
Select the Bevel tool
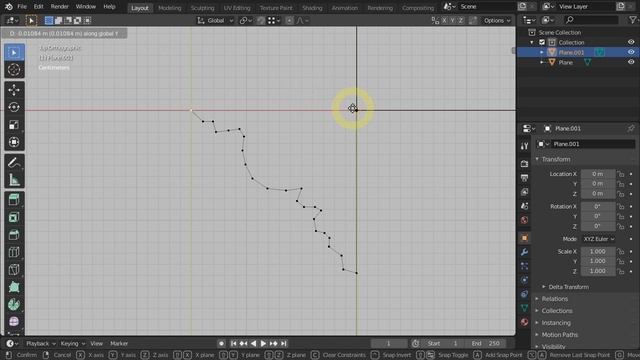pyautogui.click(x=14, y=235)
